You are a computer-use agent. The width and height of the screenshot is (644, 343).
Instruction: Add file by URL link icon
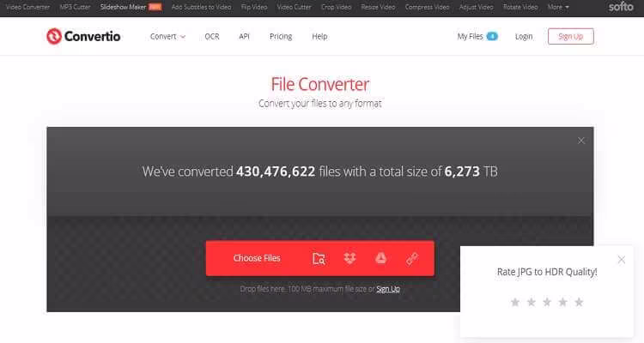(412, 258)
